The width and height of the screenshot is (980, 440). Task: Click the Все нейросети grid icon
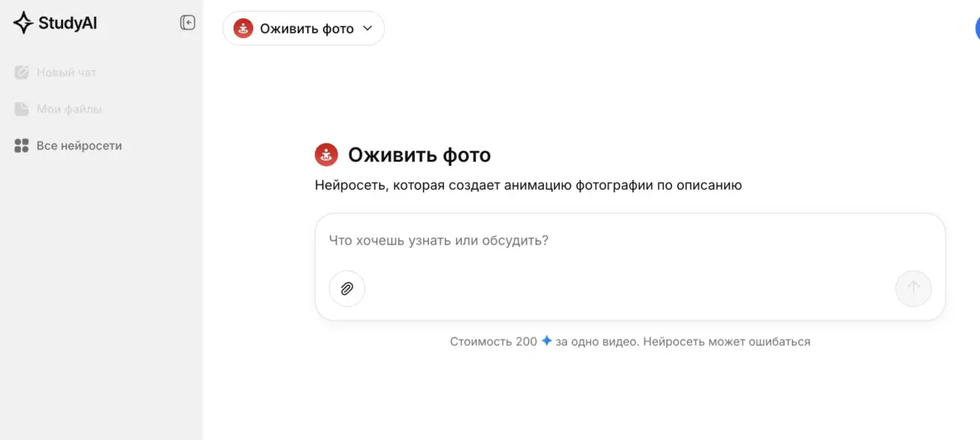(22, 146)
